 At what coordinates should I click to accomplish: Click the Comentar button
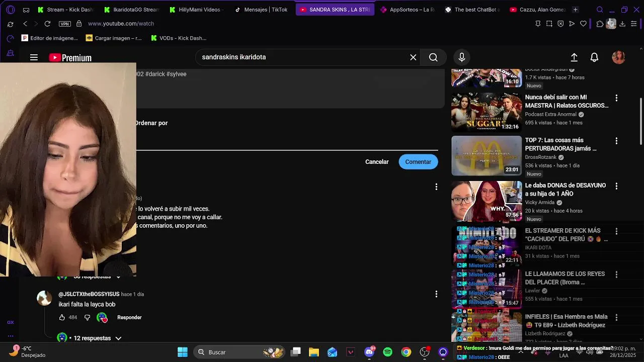[418, 162]
